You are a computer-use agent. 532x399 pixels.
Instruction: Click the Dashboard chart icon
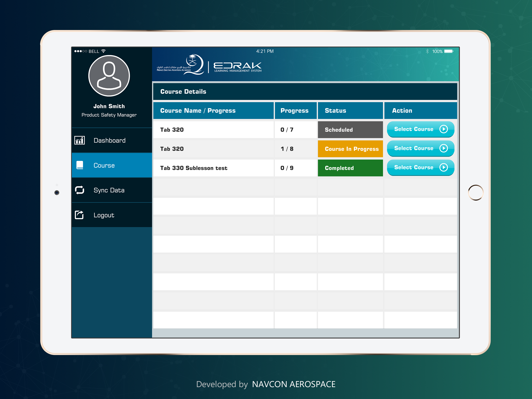[80, 140]
